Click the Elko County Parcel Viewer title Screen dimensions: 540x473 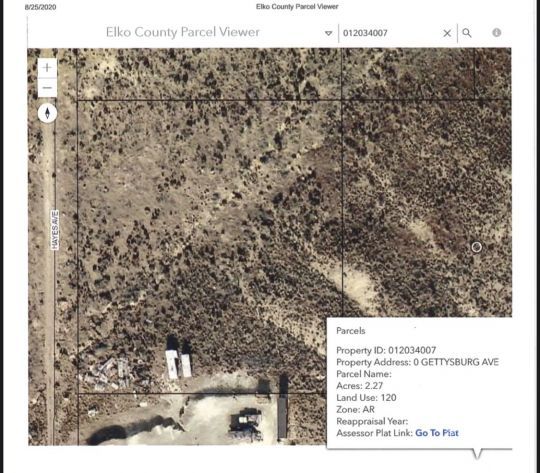tap(183, 32)
